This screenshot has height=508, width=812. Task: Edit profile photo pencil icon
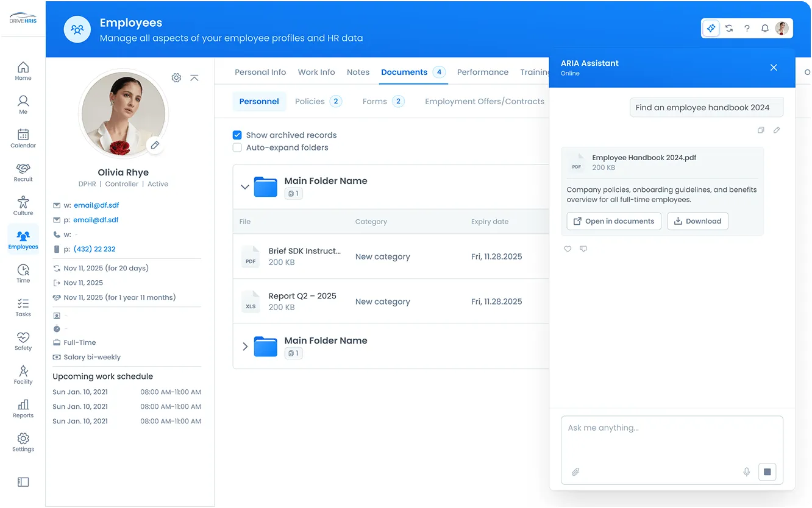[x=155, y=145]
